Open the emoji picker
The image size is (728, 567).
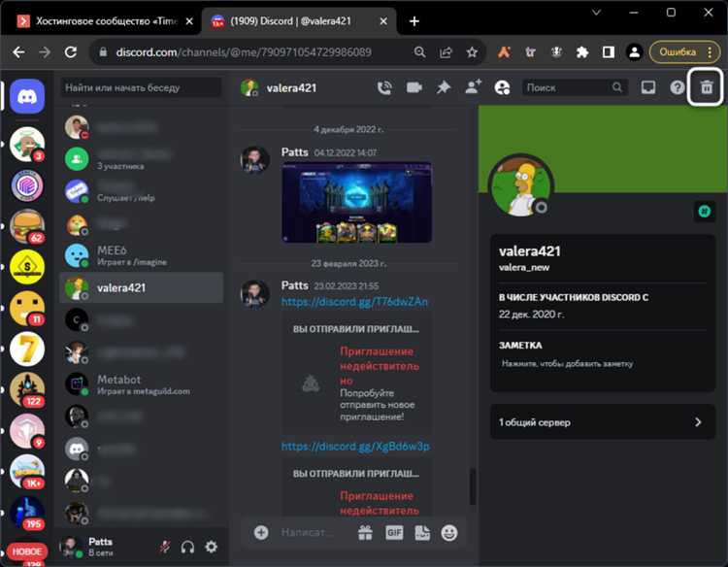449,532
